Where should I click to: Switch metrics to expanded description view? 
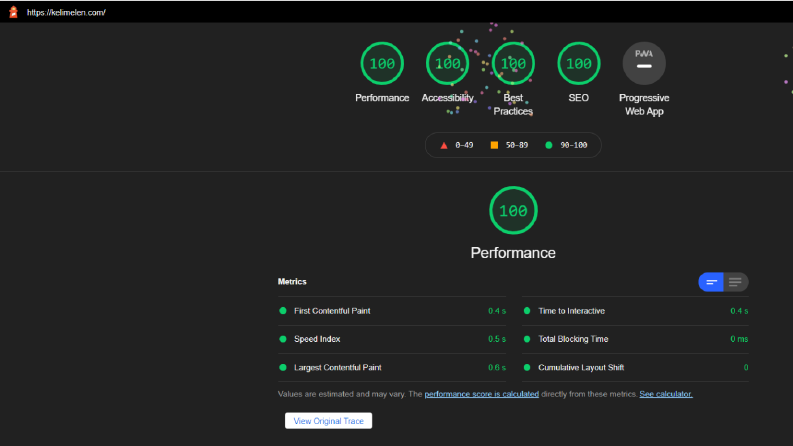(x=736, y=282)
